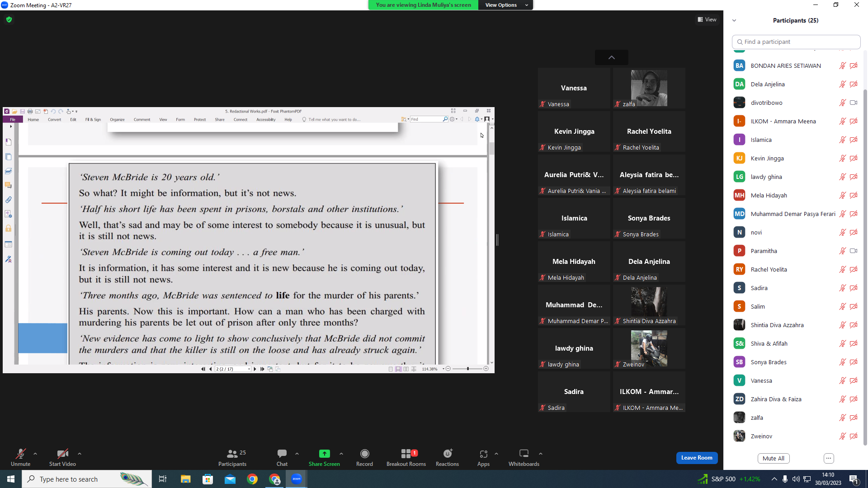
Task: Open the View layout button
Action: (707, 19)
